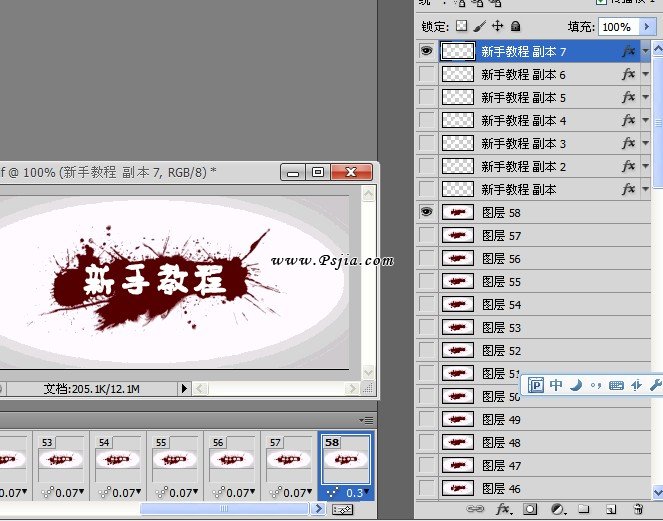Click IME soft keyboard icon

point(616,385)
